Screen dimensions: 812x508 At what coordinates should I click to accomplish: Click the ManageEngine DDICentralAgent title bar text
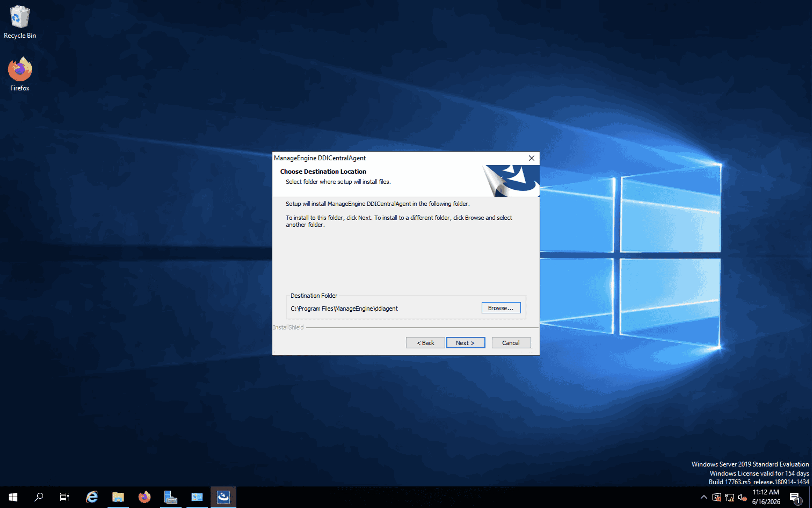click(320, 158)
